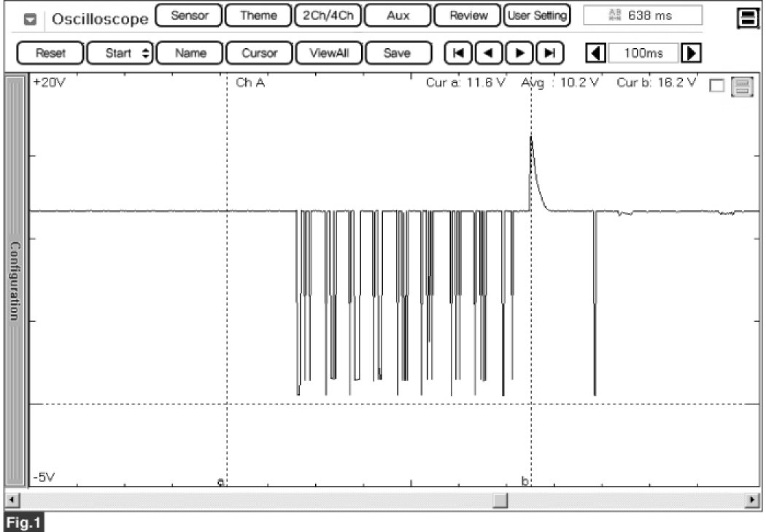Open the User Setting menu

[538, 15]
